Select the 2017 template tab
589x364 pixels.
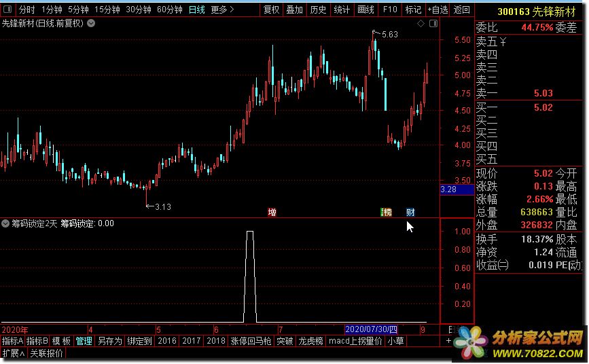(191, 341)
